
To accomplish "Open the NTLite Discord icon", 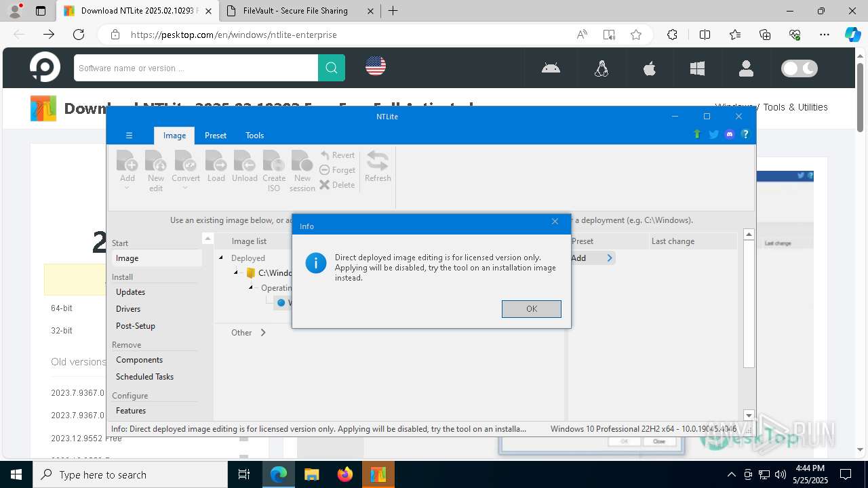I will point(730,134).
